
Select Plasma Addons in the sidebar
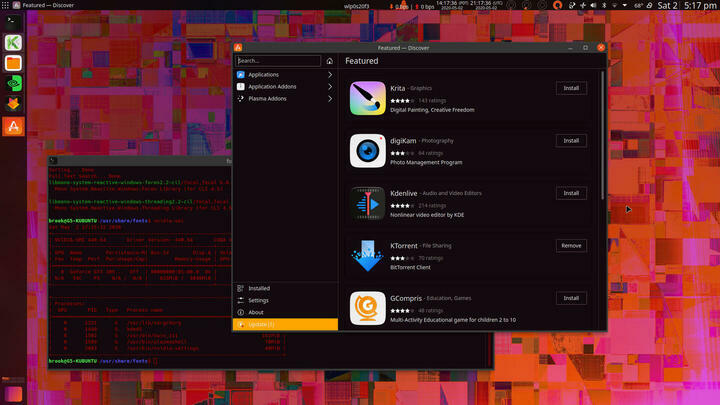285,98
